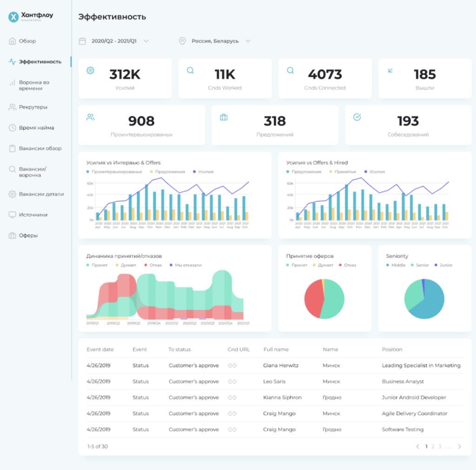Image resolution: width=476 pixels, height=470 pixels.
Task: Expand the 2020/Q2 - 2021/Q1 period dropdown
Action: pos(146,41)
